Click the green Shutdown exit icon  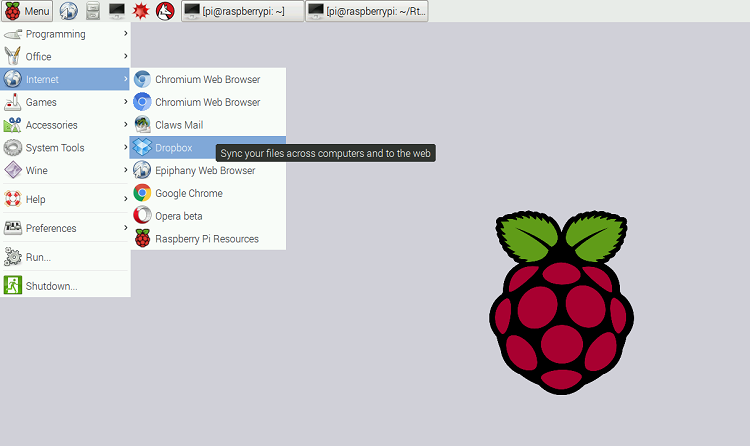(12, 285)
